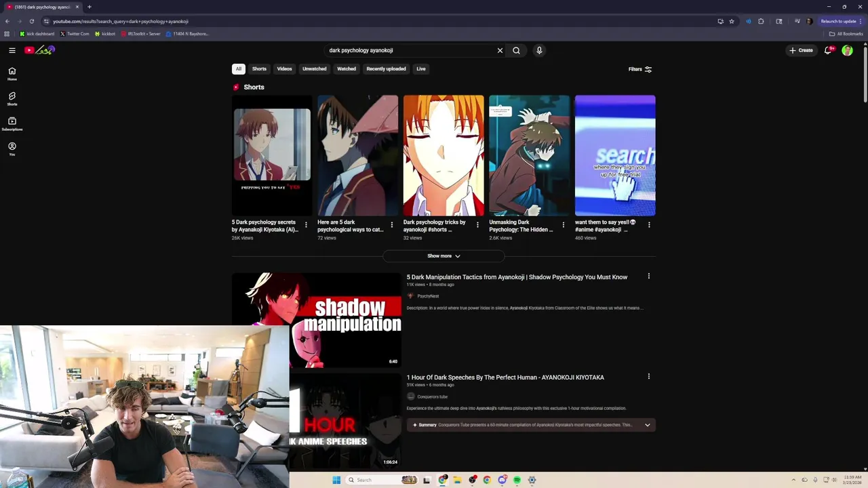Open Chrome side panel icon
The width and height of the screenshot is (868, 488).
click(x=779, y=21)
